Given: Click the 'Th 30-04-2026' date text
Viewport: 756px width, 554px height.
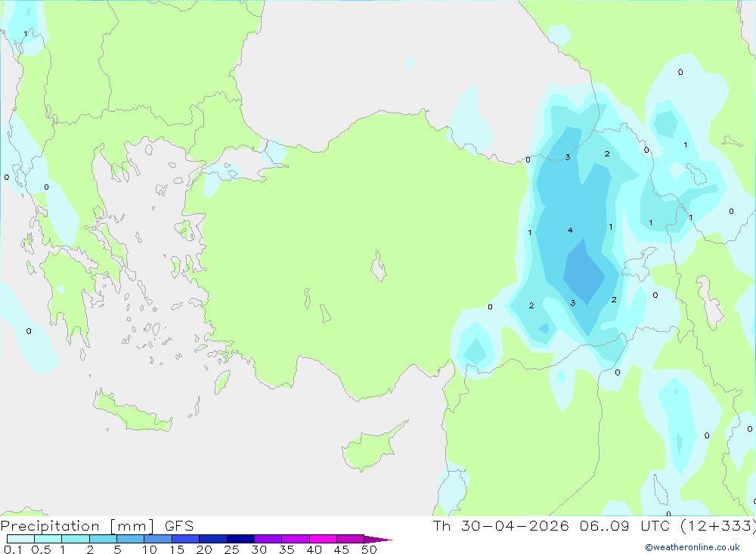Looking at the screenshot, I should [x=501, y=526].
